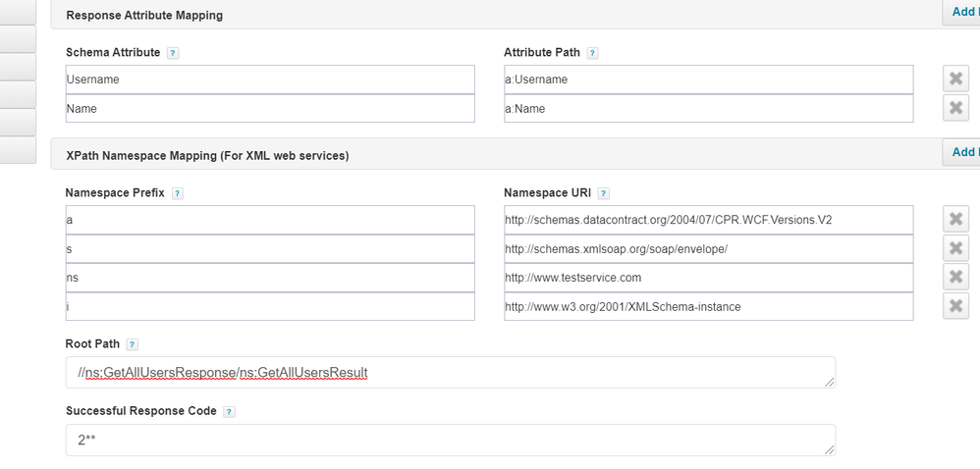
Task: Delete the 's' soap envelope namespace row
Action: [x=954, y=248]
